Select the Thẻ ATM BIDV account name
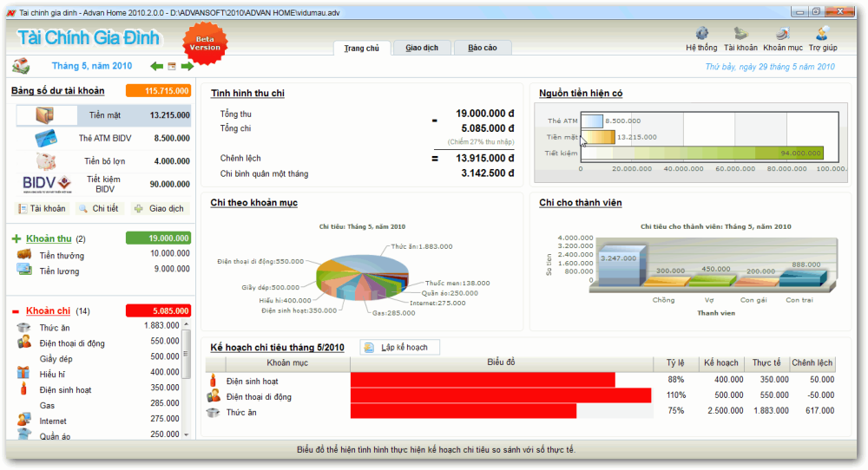The width and height of the screenshot is (868, 470). coord(105,138)
